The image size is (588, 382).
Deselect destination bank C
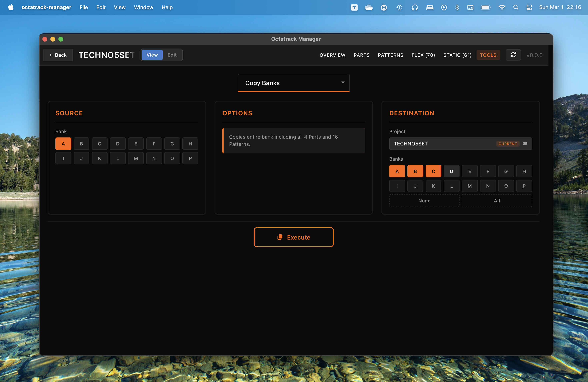[433, 171]
